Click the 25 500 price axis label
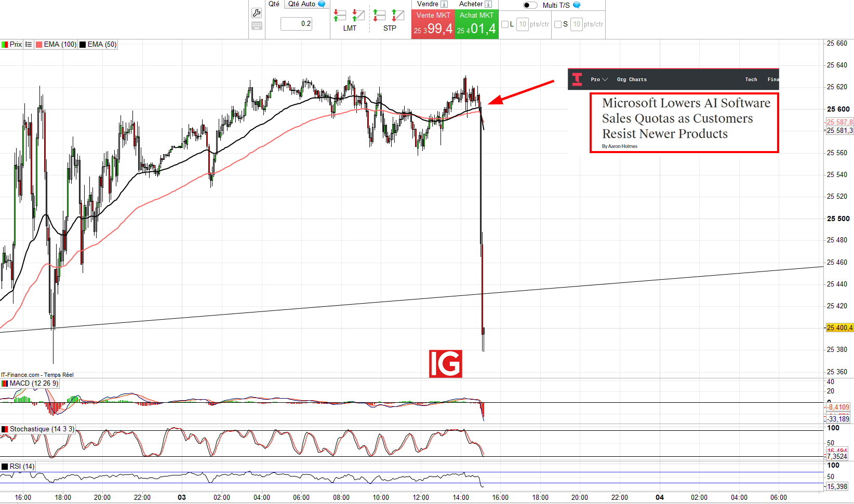 point(838,219)
